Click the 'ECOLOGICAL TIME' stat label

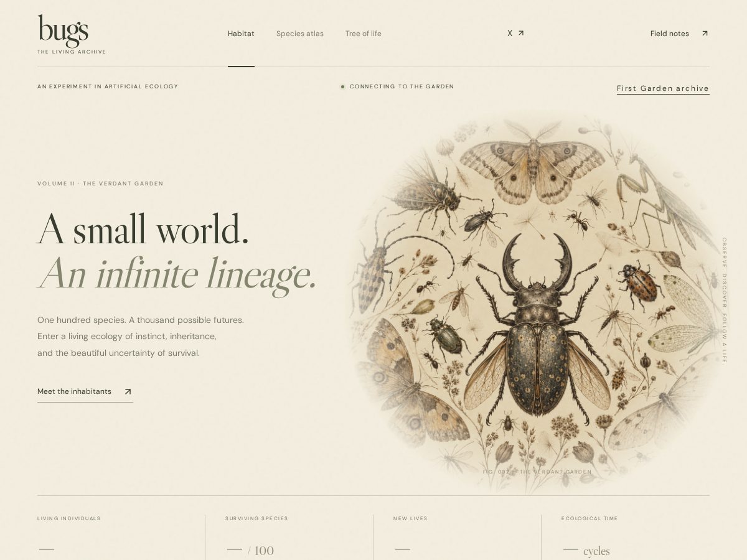coord(590,518)
